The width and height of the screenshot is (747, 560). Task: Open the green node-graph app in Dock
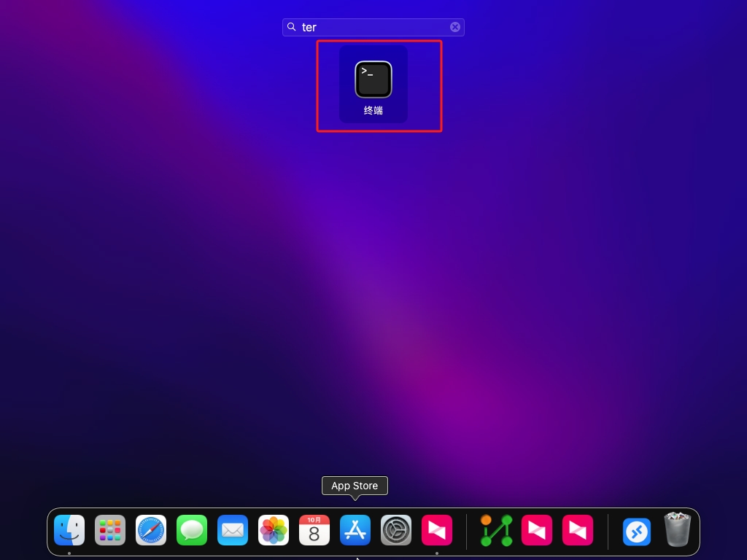coord(496,530)
